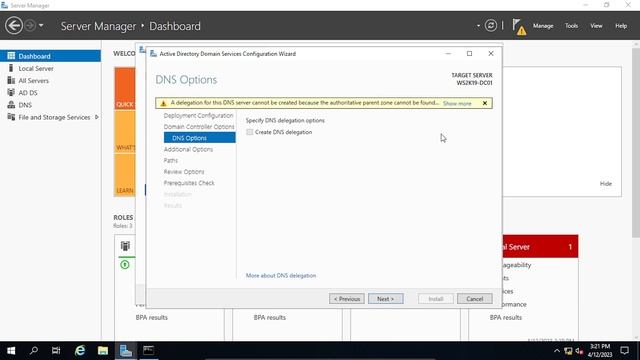Open the Action Center notifications icon

624,351
